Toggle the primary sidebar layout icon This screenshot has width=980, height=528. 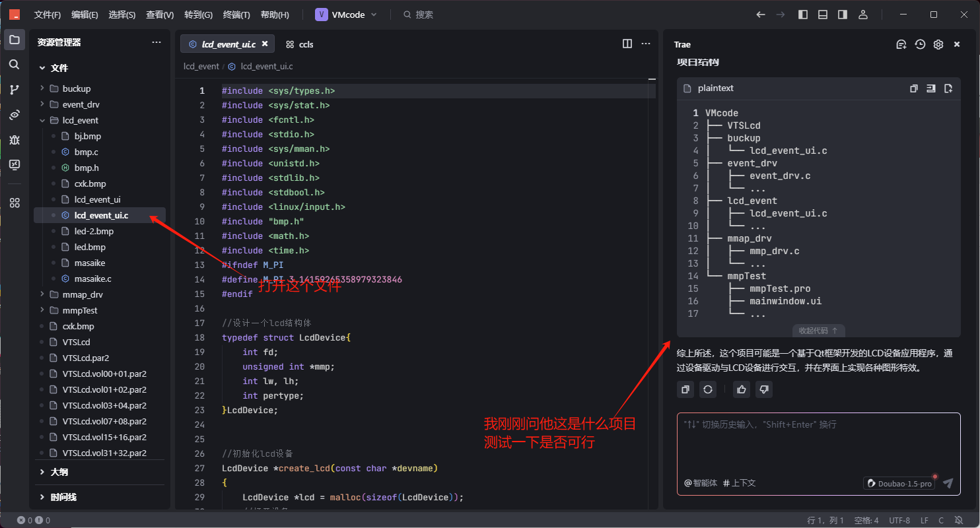803,15
